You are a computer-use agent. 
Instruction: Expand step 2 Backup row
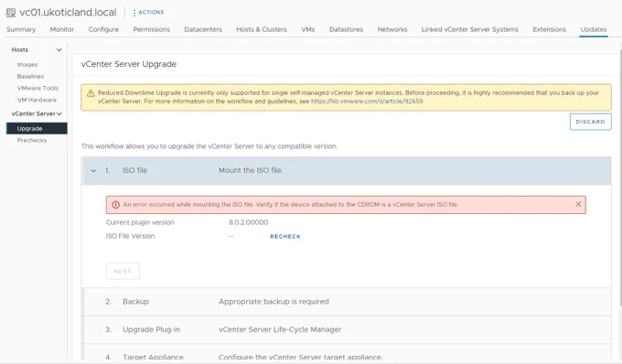346,302
